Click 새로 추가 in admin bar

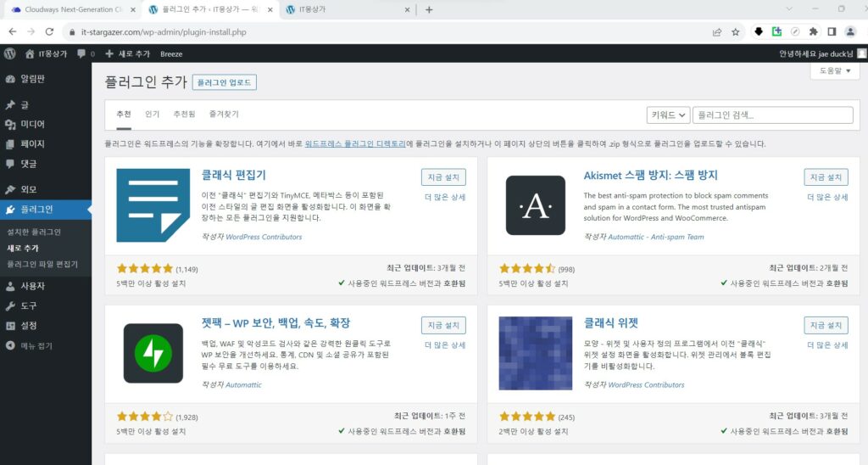[x=128, y=53]
